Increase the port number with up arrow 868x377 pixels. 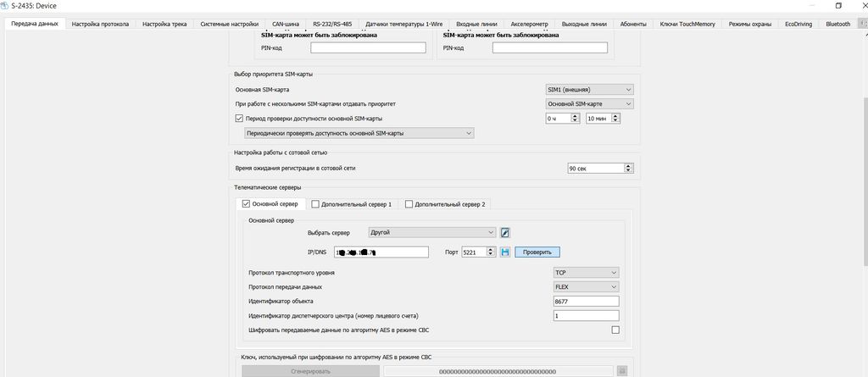491,249
